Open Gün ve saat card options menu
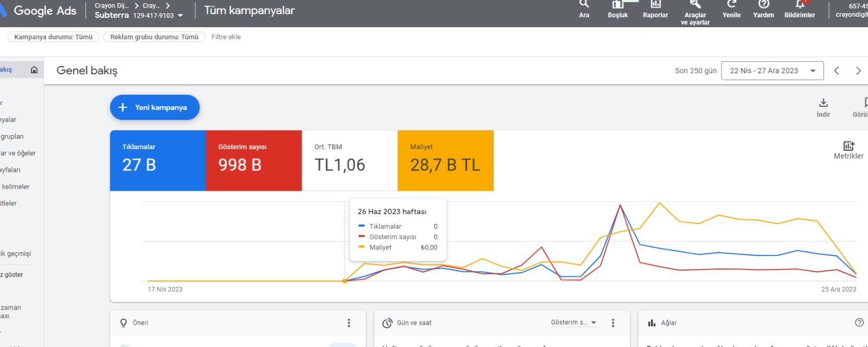This screenshot has height=347, width=868. [x=613, y=323]
